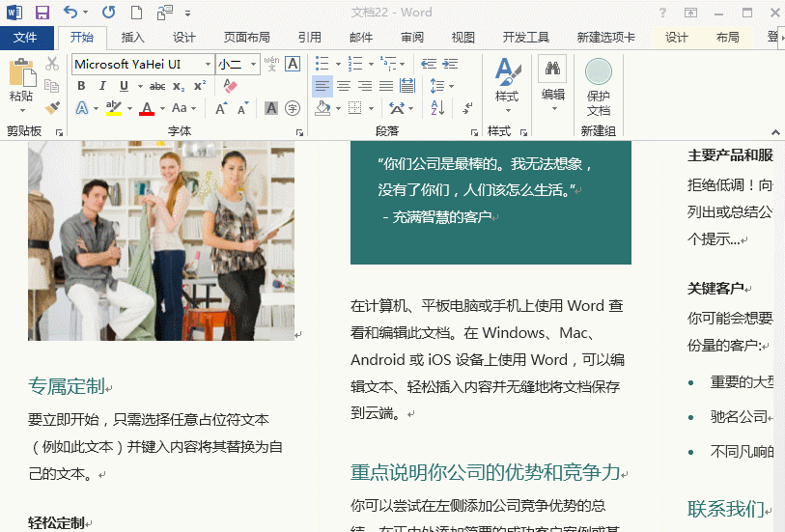The image size is (785, 532).
Task: Open the font name dropdown
Action: 208,64
